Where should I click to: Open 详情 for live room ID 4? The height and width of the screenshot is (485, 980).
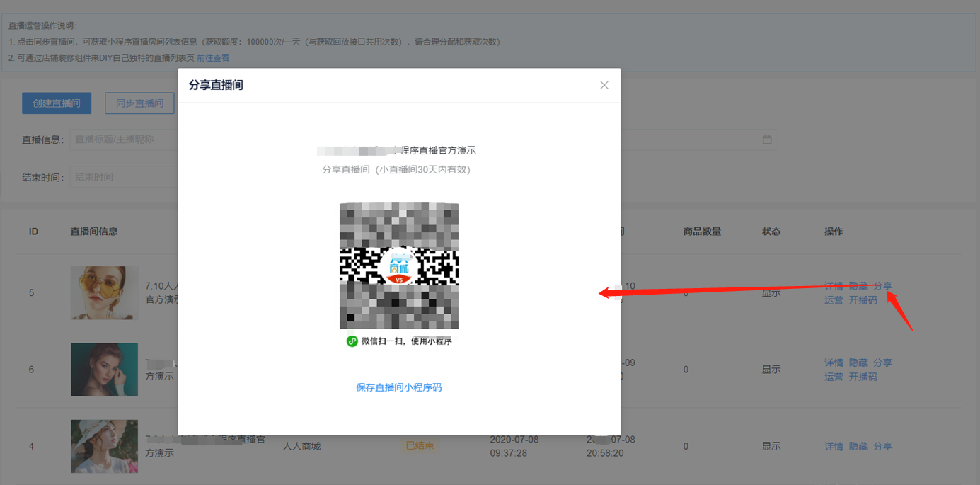tap(834, 446)
